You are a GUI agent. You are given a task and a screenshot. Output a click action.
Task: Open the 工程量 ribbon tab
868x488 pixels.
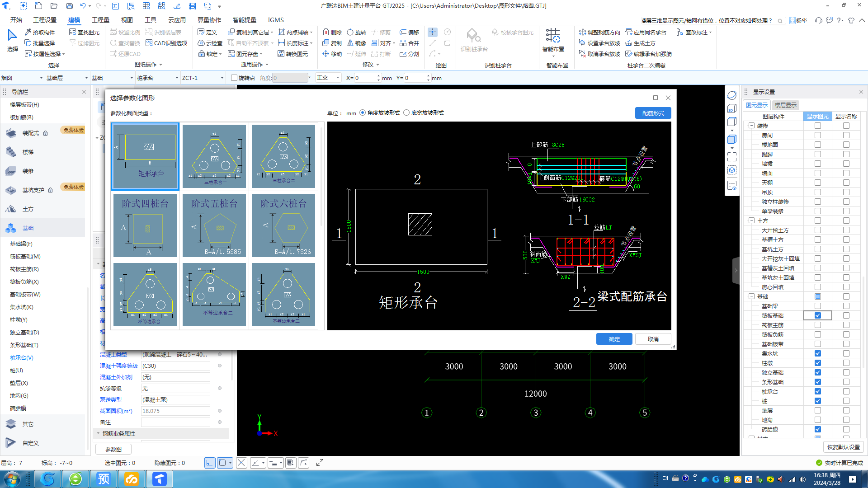click(100, 20)
